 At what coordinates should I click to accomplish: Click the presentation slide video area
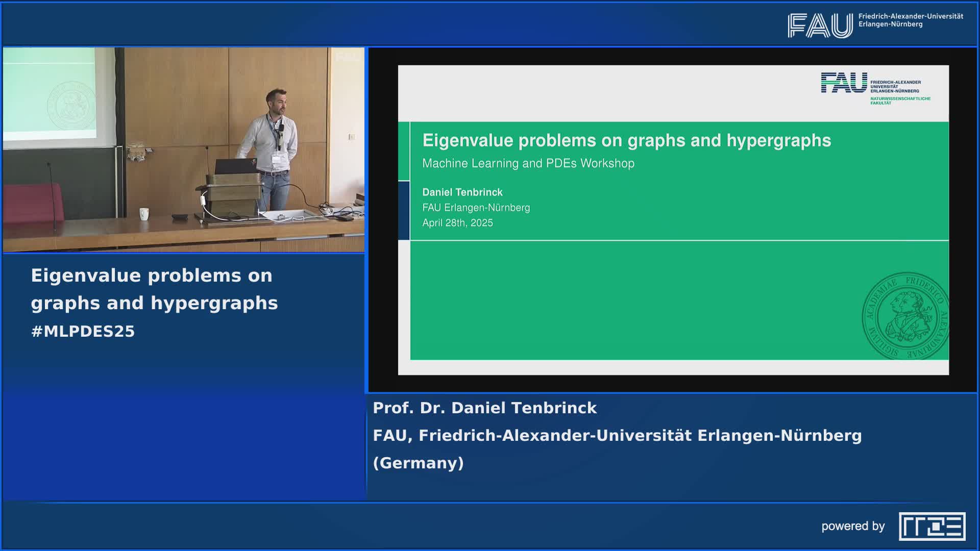click(673, 220)
